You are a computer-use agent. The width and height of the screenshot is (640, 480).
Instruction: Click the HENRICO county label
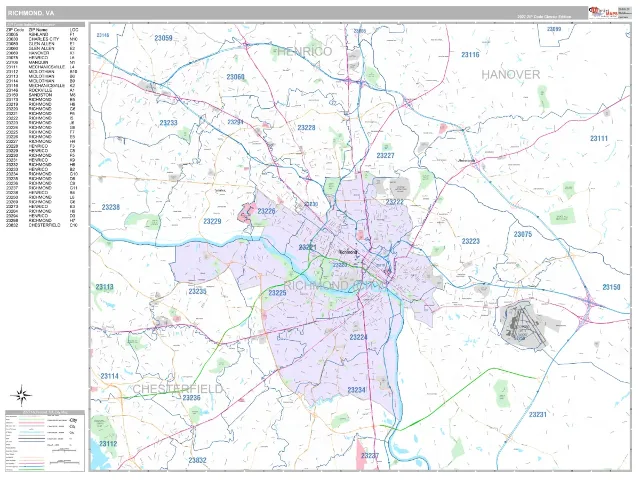(304, 51)
